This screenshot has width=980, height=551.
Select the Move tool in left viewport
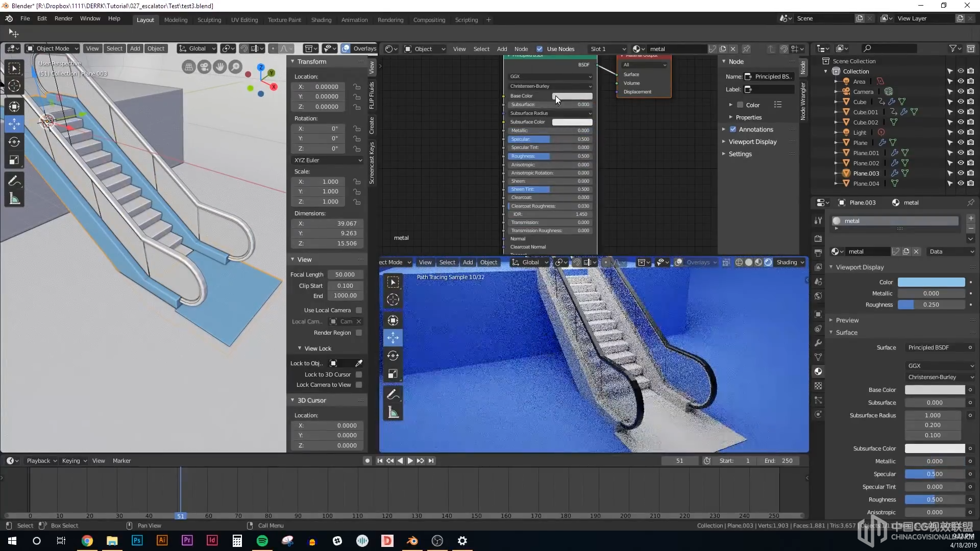pos(14,124)
